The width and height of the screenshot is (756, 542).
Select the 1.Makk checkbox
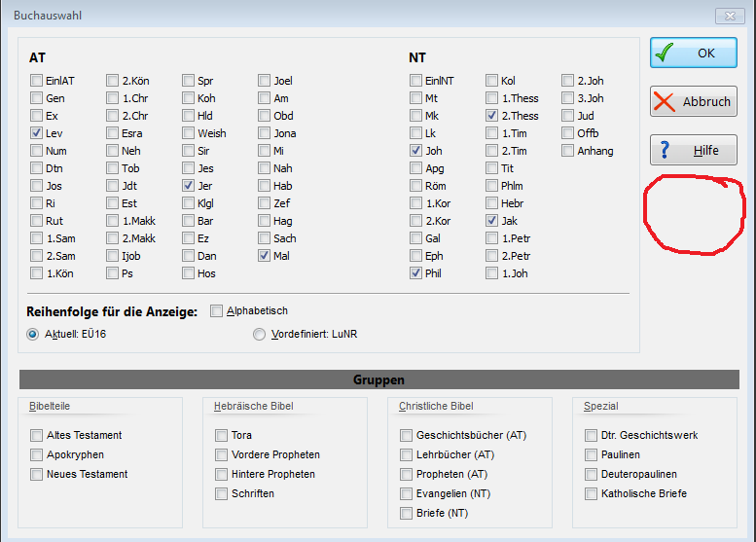pyautogui.click(x=112, y=221)
